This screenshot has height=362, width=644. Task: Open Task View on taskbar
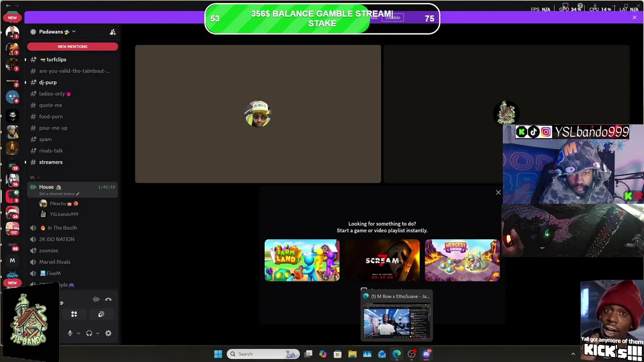(x=308, y=354)
